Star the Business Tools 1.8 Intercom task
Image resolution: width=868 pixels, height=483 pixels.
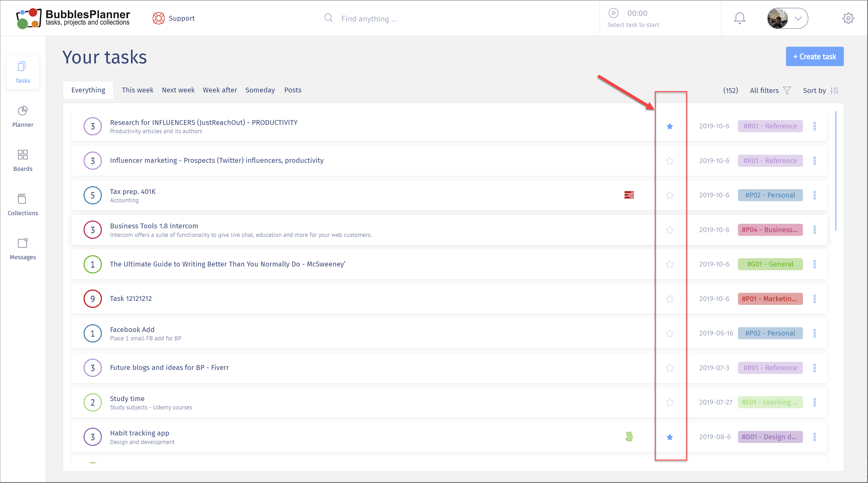[x=669, y=230]
